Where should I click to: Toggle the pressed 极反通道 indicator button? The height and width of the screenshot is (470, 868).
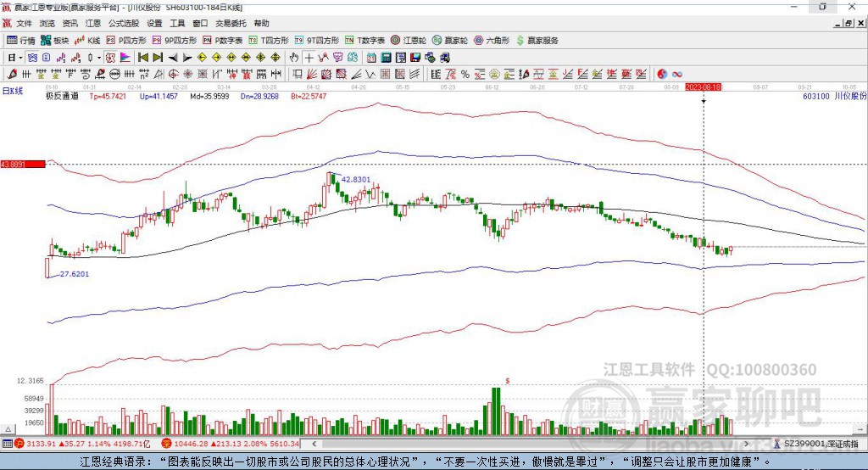(111, 58)
